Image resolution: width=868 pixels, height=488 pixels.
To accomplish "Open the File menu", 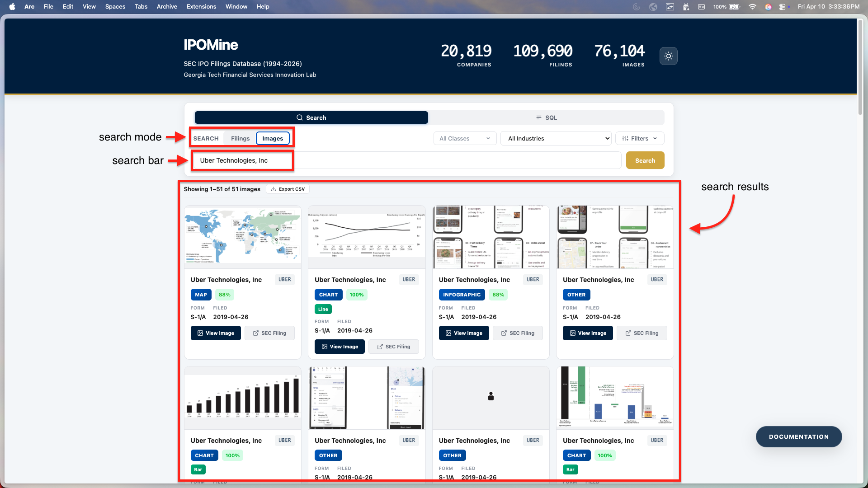I will (48, 6).
